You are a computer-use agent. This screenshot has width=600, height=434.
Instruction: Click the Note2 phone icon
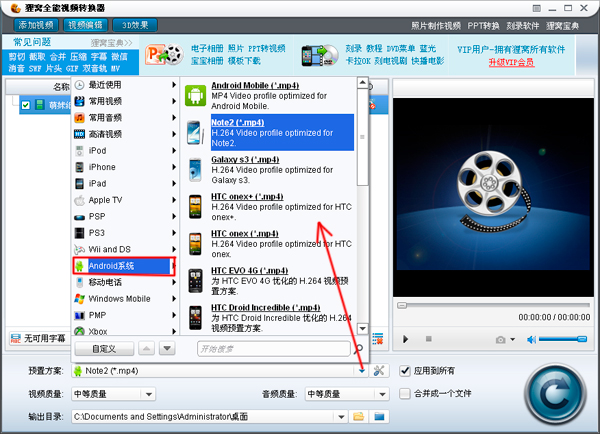click(x=195, y=132)
